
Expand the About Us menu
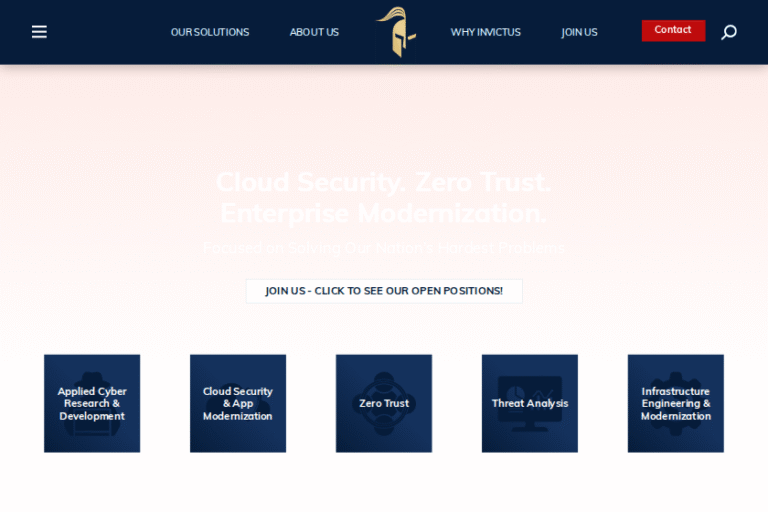point(314,32)
